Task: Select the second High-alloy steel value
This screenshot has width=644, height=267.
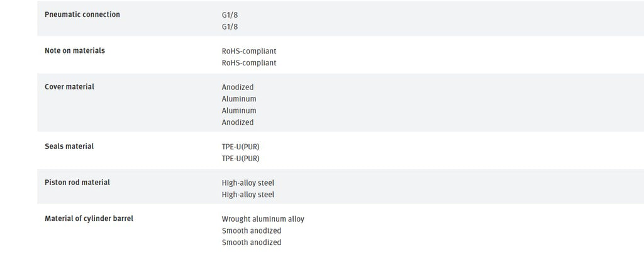Action: coord(248,195)
